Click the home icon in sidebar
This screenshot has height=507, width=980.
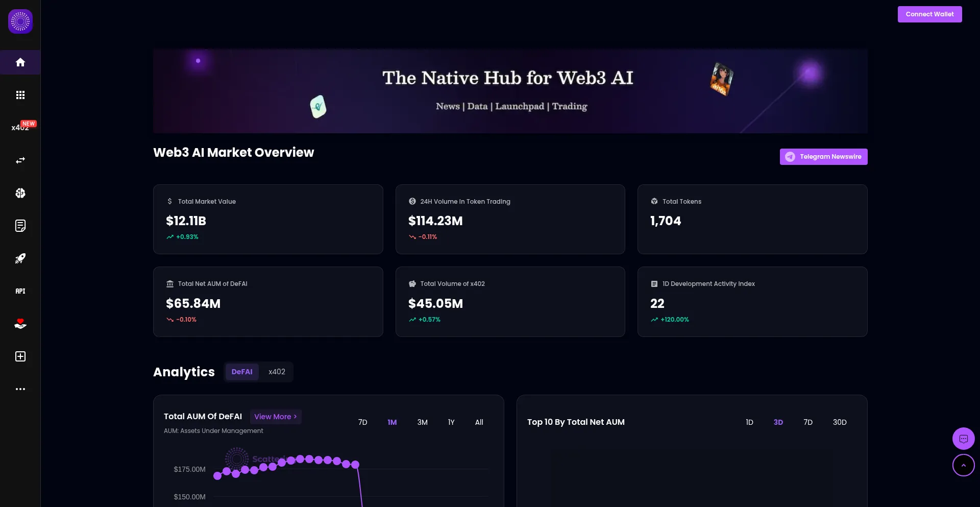tap(20, 62)
